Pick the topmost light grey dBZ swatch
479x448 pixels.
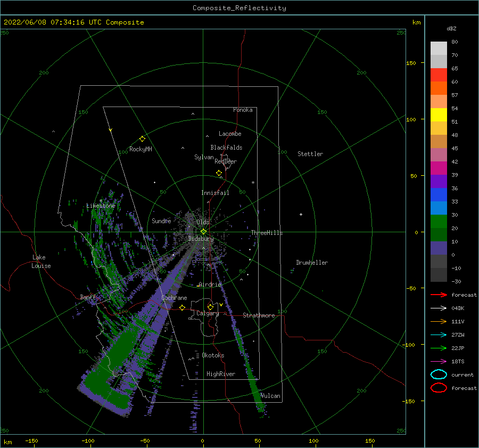pyautogui.click(x=439, y=48)
